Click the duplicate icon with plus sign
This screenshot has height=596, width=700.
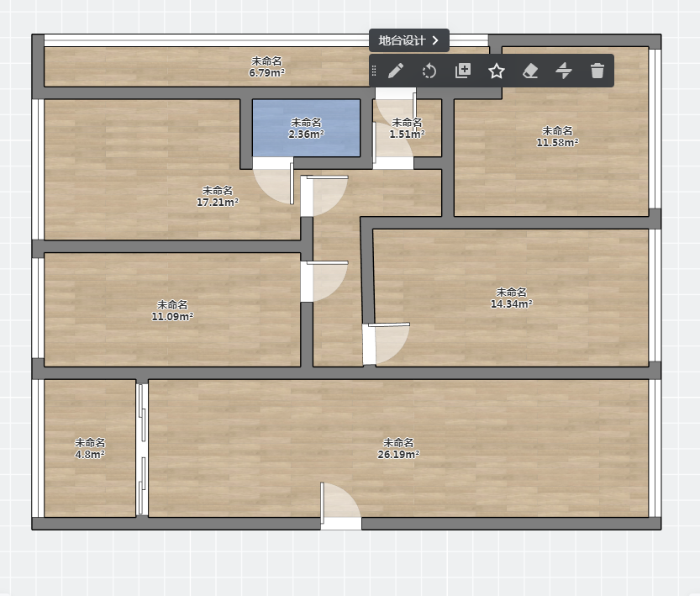coord(463,71)
